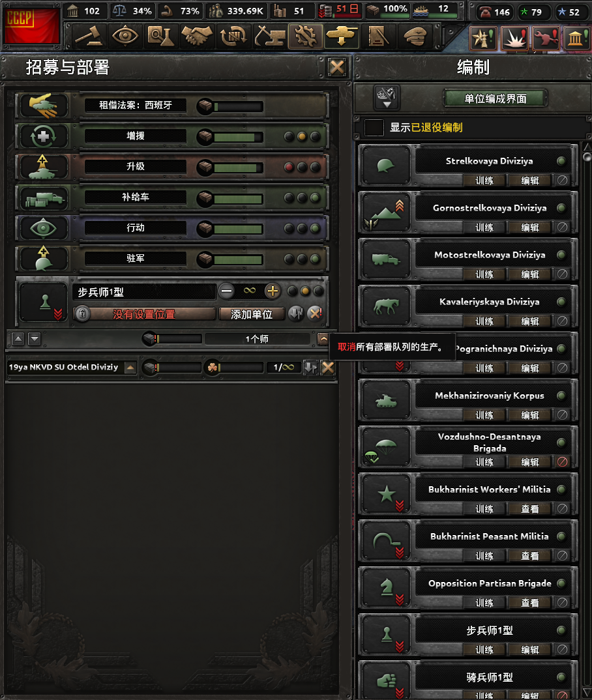Image resolution: width=592 pixels, height=700 pixels.
Task: Click the 驻军 garrison equipment progress bar
Action: coord(238,259)
